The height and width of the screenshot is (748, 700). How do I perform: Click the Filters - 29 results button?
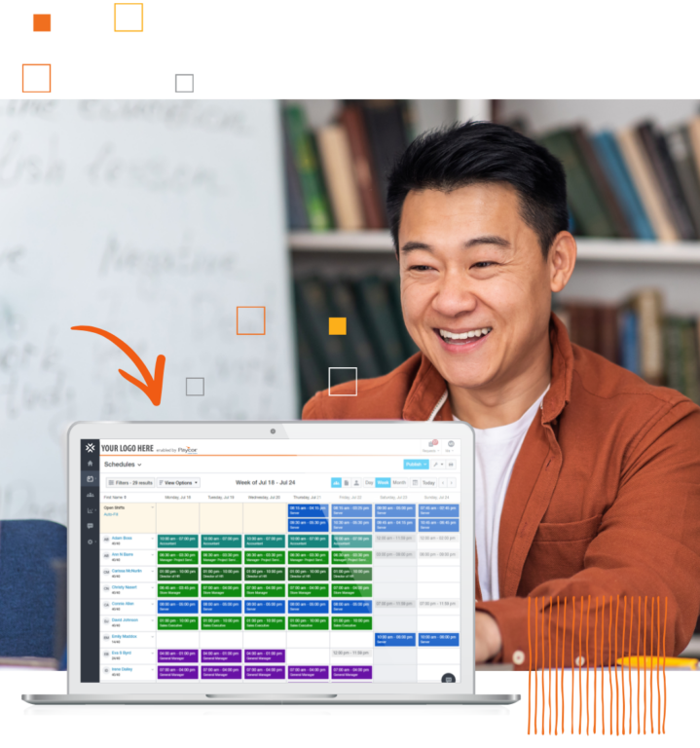point(129,482)
